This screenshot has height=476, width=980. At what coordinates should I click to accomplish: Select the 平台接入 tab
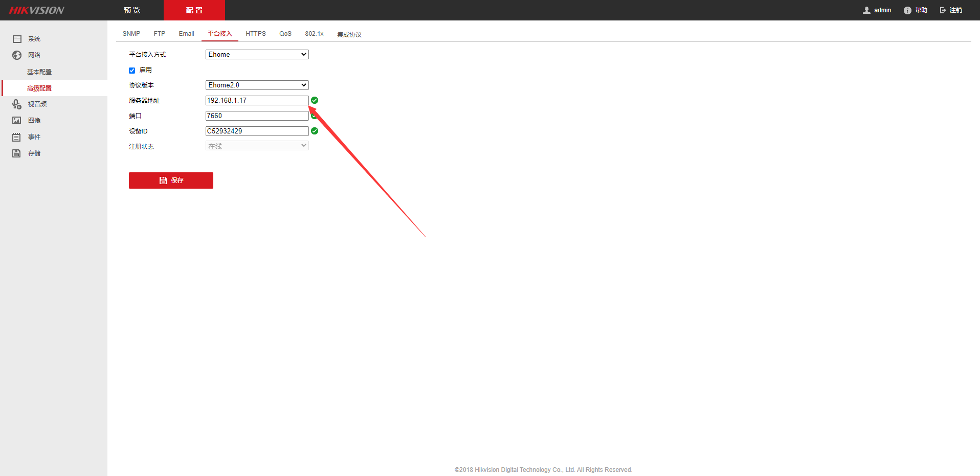pyautogui.click(x=220, y=34)
